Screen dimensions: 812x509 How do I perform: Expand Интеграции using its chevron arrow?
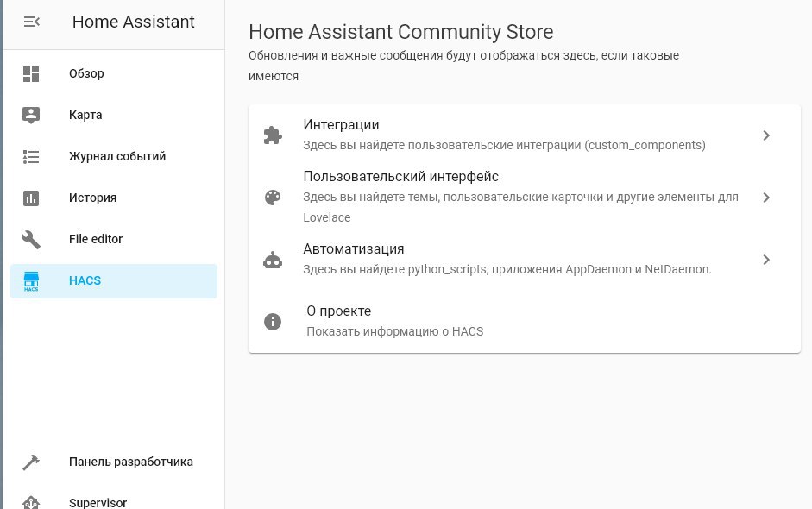coord(766,135)
